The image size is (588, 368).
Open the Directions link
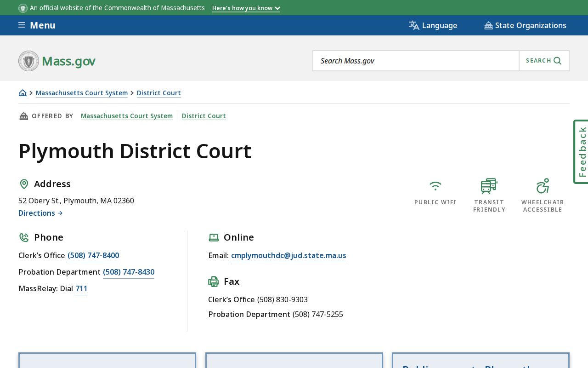(x=40, y=213)
